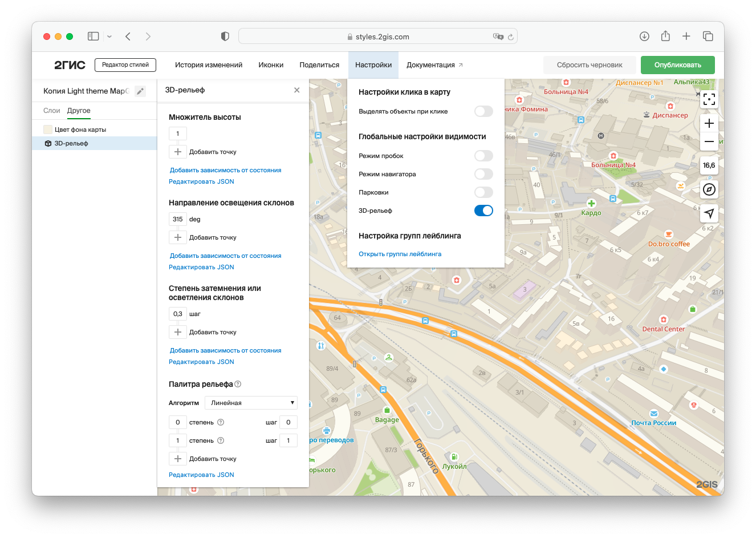Open Safari sidebar toggle icon
756x538 pixels.
[x=94, y=37]
